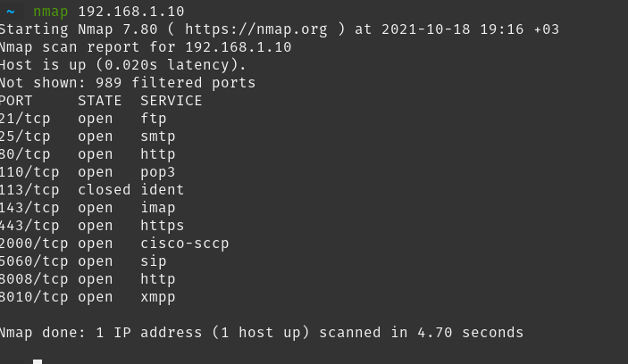Select the ident service name

point(162,190)
